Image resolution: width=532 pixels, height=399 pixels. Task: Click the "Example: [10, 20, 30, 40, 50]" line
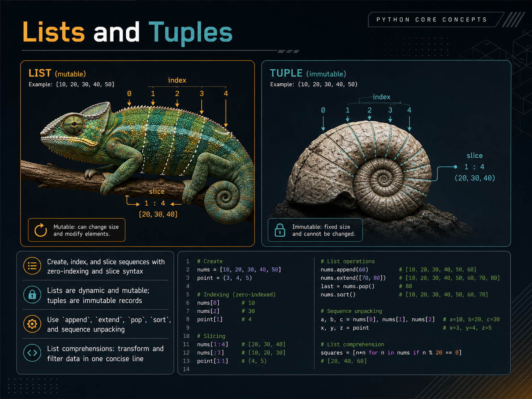point(72,85)
